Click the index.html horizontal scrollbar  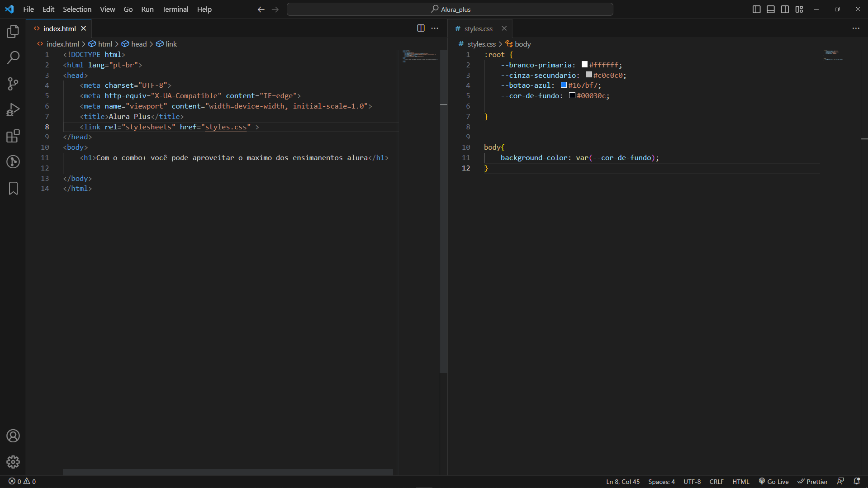[x=228, y=472]
